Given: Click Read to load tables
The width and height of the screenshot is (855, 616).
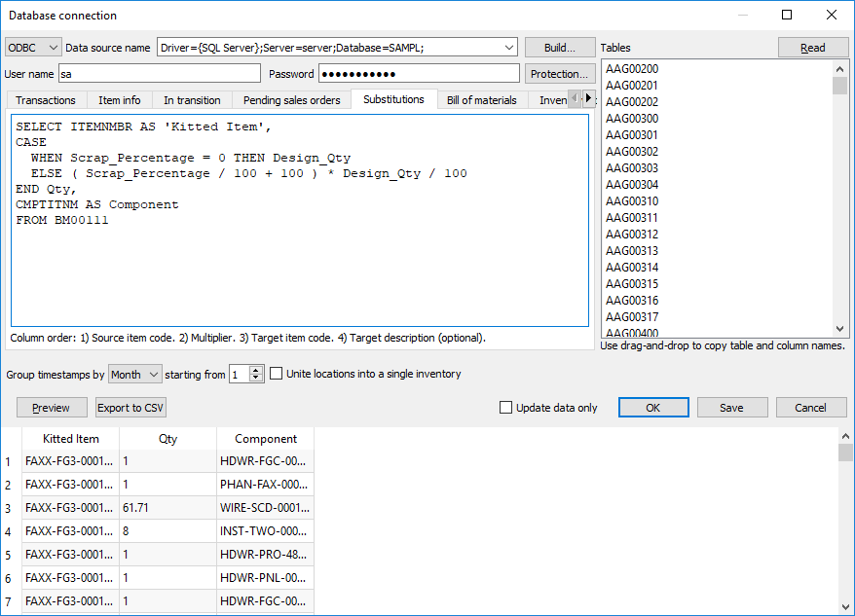Looking at the screenshot, I should point(812,48).
